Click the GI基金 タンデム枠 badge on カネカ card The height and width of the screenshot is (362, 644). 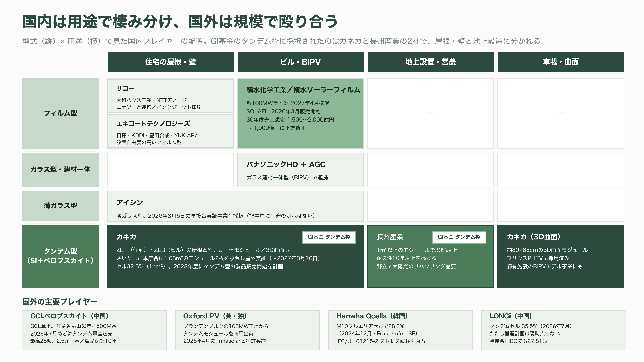[x=329, y=237]
